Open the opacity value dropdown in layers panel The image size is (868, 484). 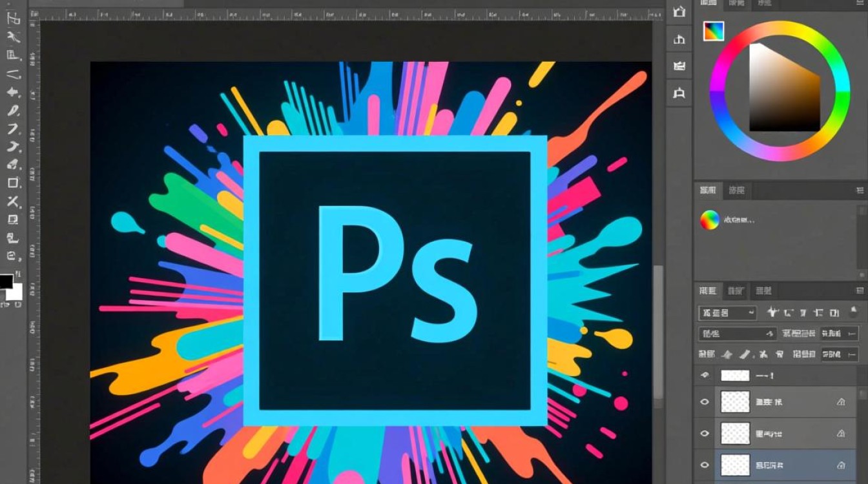(x=840, y=334)
